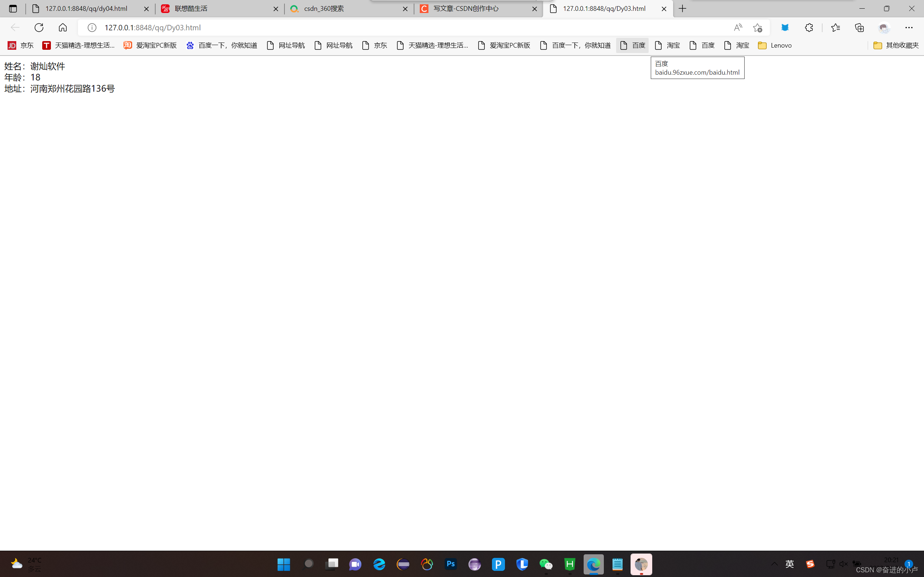Click the browser profile avatar icon
Image resolution: width=924 pixels, height=577 pixels.
point(884,27)
